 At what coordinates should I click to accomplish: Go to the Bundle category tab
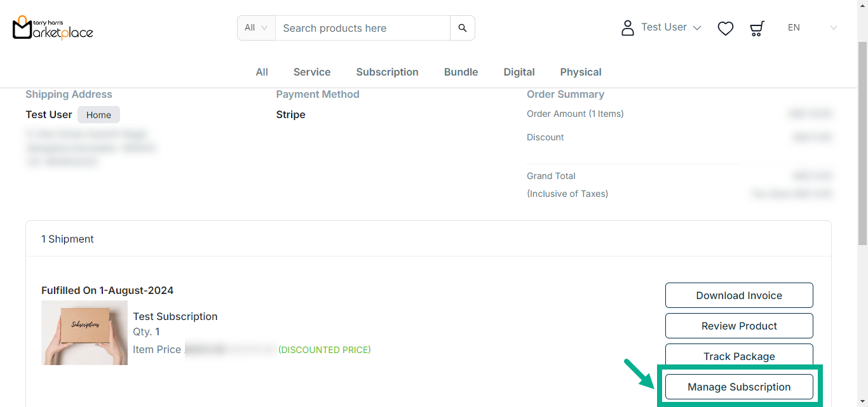click(x=461, y=72)
